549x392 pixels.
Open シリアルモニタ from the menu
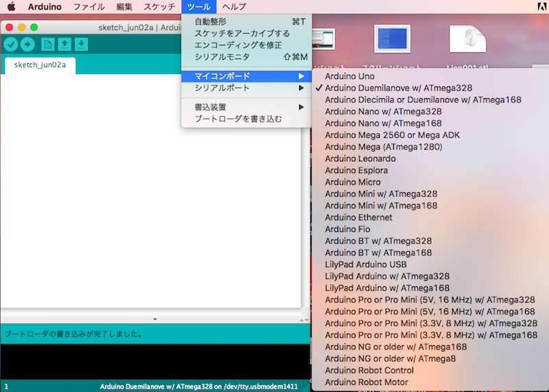click(x=246, y=57)
